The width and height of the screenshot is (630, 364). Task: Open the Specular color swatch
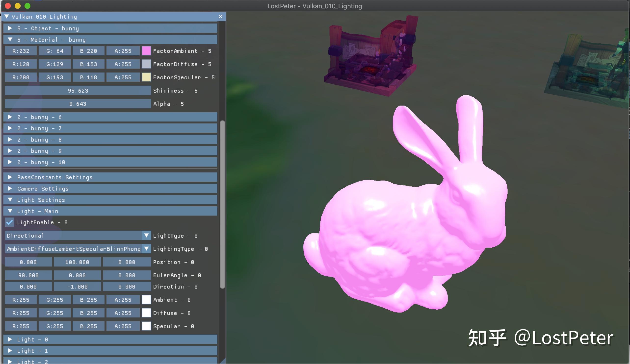(x=146, y=326)
